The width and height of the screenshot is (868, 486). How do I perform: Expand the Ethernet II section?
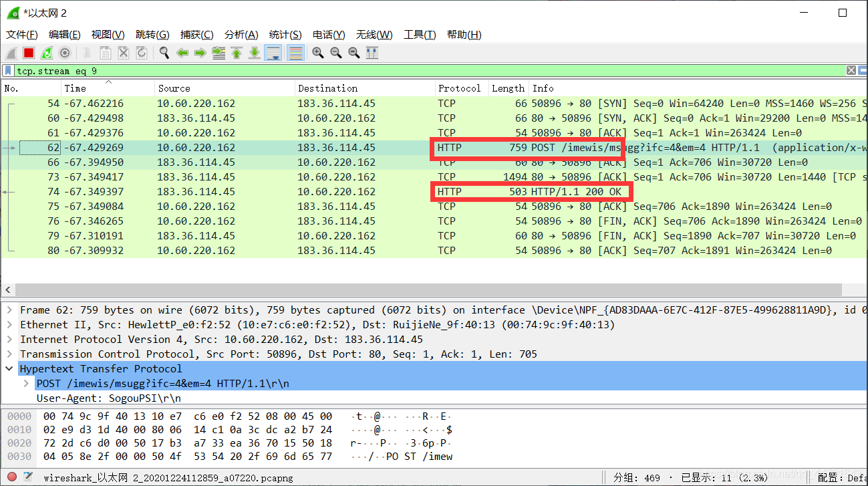(9, 325)
